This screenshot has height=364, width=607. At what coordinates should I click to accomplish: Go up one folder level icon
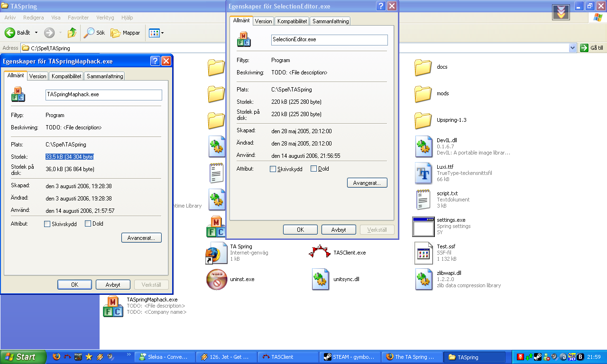click(x=72, y=33)
